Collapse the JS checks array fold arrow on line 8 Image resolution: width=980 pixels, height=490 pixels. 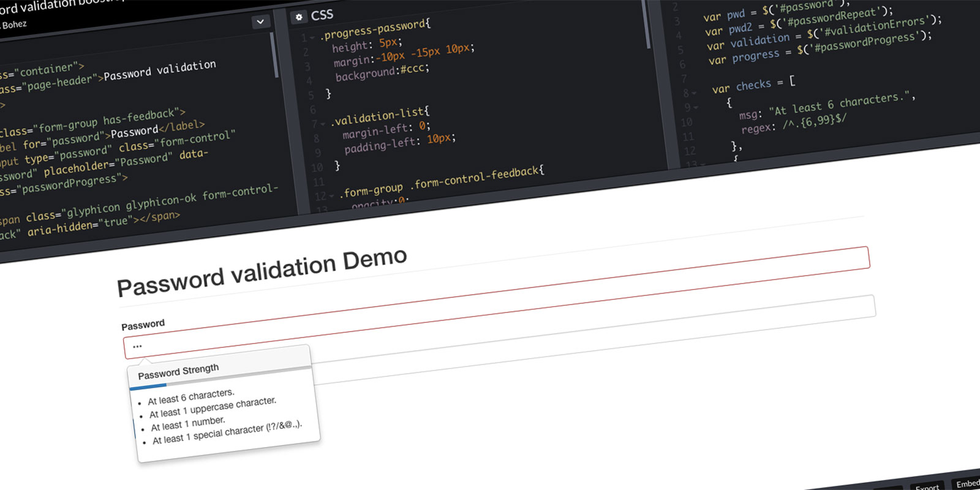click(694, 94)
